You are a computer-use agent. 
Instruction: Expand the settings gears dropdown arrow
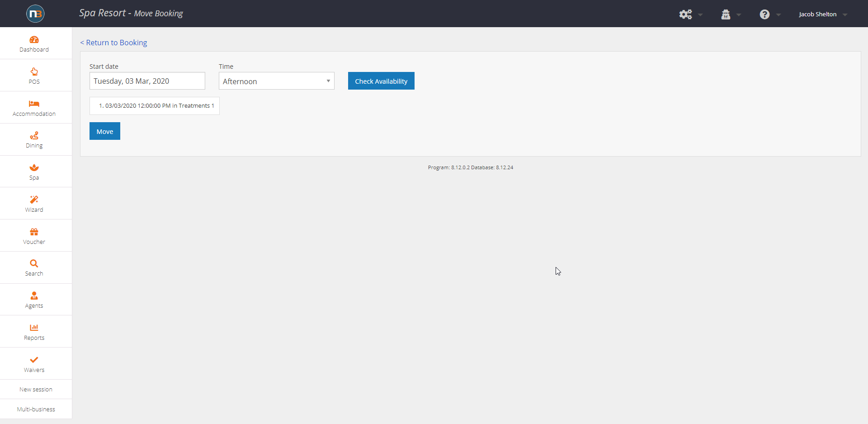(x=700, y=15)
